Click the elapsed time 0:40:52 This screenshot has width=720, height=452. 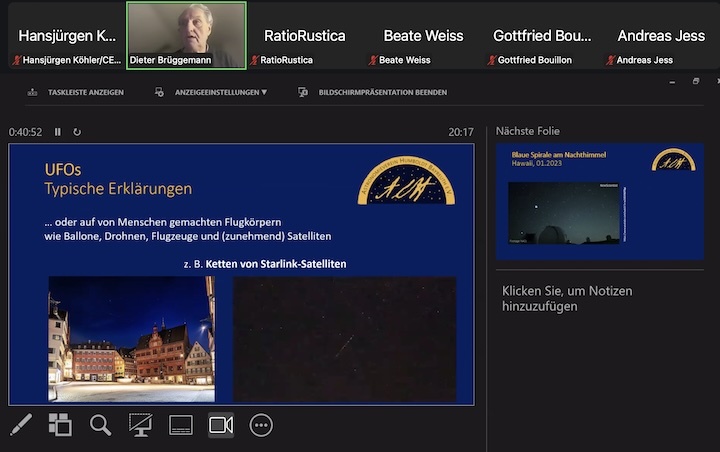click(x=25, y=132)
